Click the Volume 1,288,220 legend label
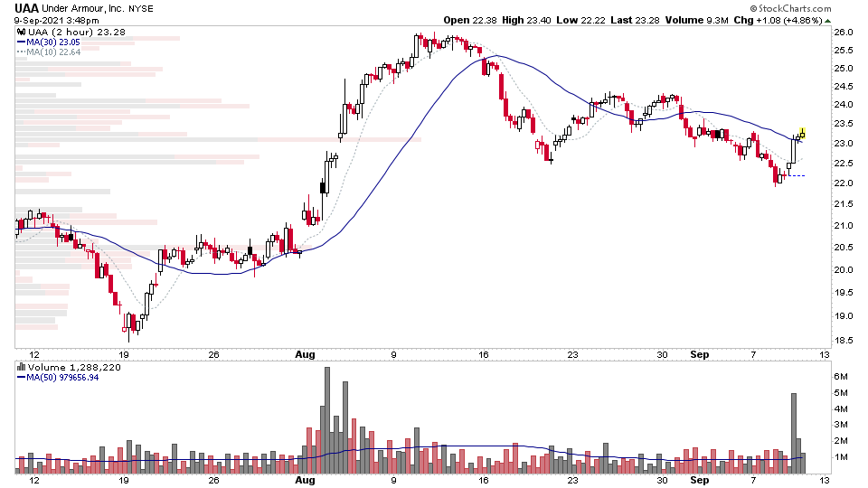Image resolution: width=868 pixels, height=488 pixels. pyautogui.click(x=74, y=367)
